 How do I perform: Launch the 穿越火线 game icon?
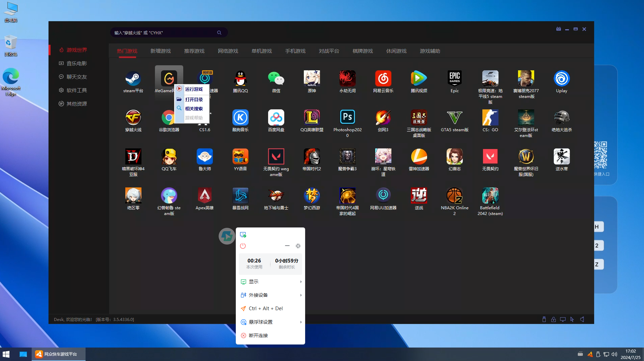pos(133,117)
